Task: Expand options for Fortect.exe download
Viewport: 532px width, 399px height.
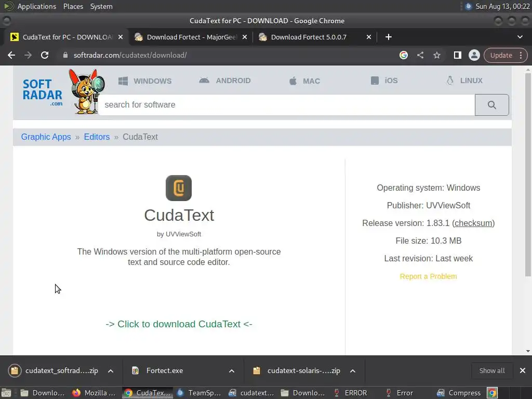Action: click(x=232, y=371)
